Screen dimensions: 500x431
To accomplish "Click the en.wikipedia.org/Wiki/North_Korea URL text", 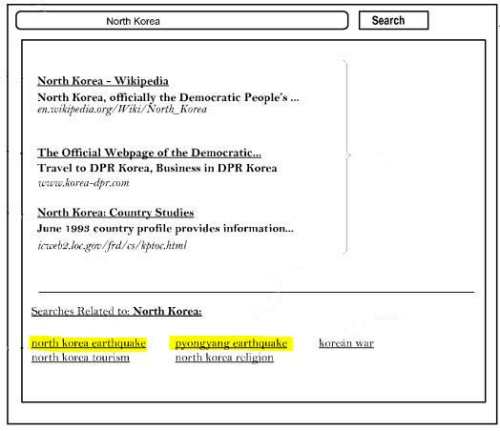I will (122, 109).
